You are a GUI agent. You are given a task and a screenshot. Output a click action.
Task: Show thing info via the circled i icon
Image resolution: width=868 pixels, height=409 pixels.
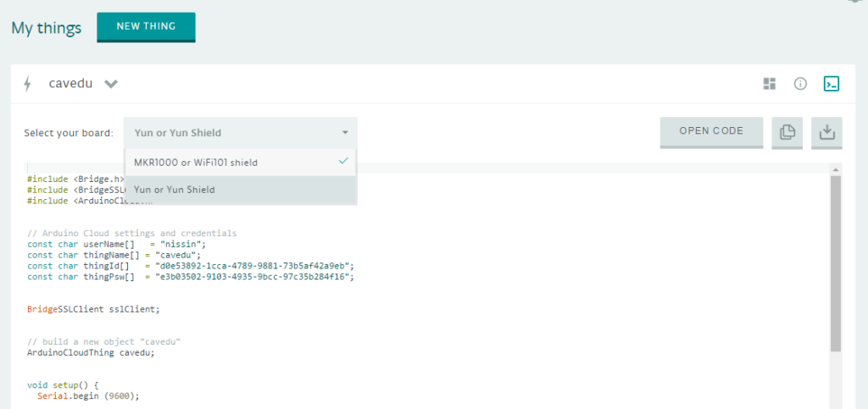(800, 84)
